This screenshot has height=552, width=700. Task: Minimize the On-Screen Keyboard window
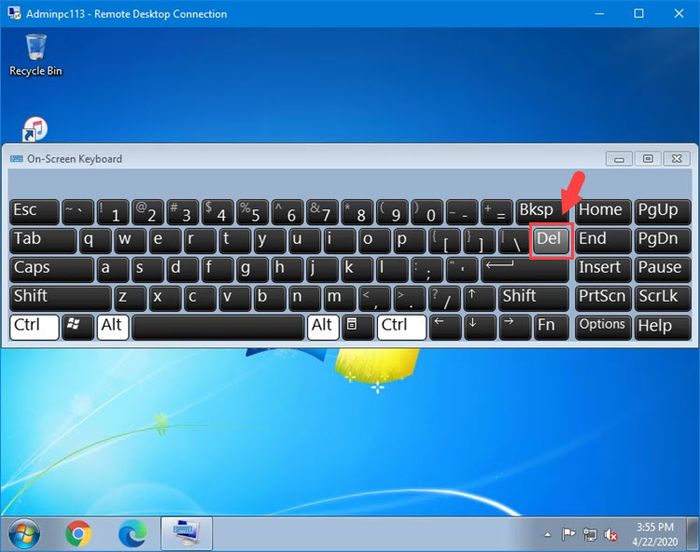pyautogui.click(x=619, y=159)
